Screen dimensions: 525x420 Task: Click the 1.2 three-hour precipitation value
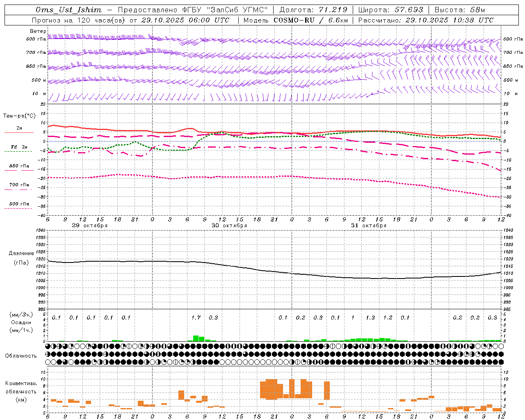[388, 318]
